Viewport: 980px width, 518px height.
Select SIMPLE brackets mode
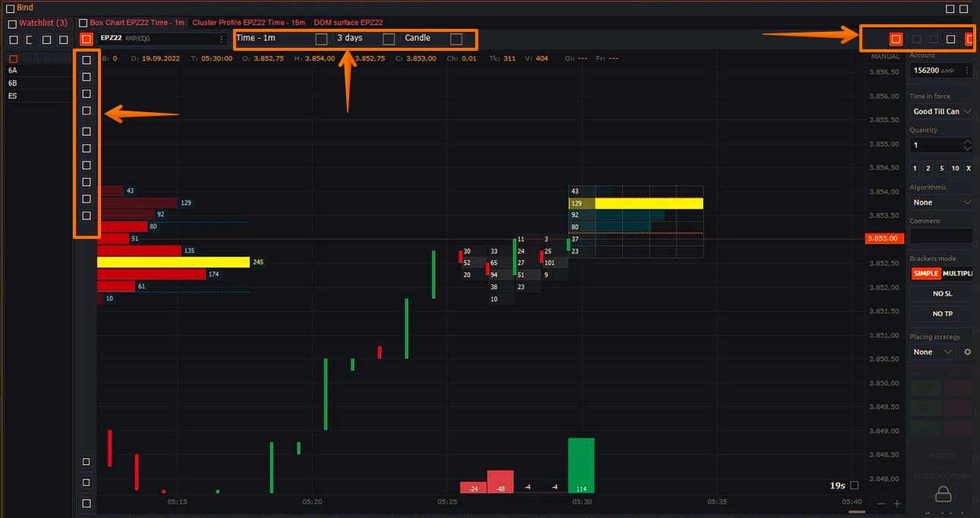[925, 274]
